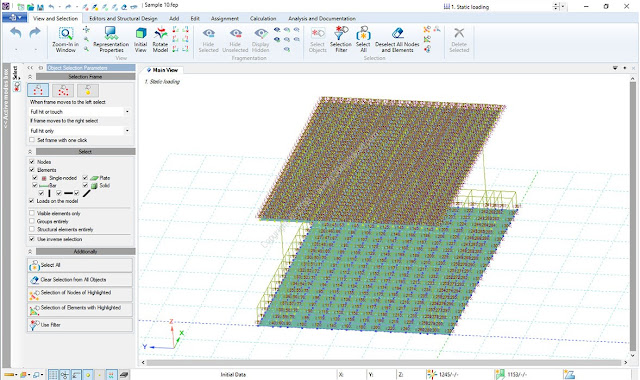Click Selection of Nodes of Highlighted

80,294
